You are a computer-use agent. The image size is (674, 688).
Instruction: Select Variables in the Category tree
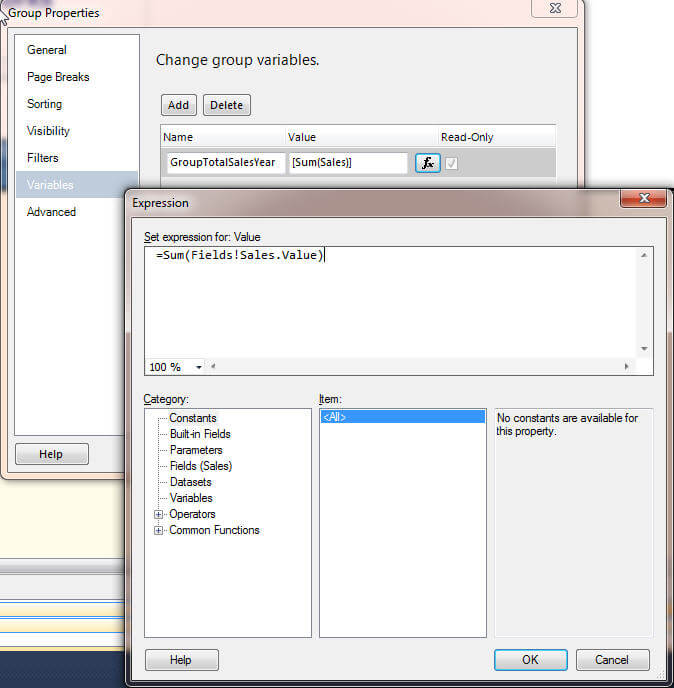[x=191, y=498]
